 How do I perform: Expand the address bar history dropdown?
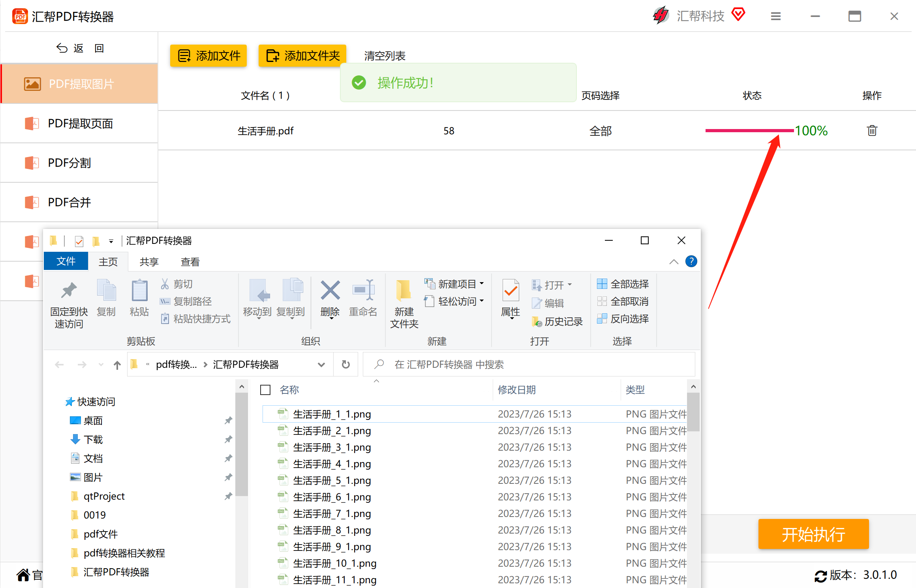pyautogui.click(x=321, y=365)
